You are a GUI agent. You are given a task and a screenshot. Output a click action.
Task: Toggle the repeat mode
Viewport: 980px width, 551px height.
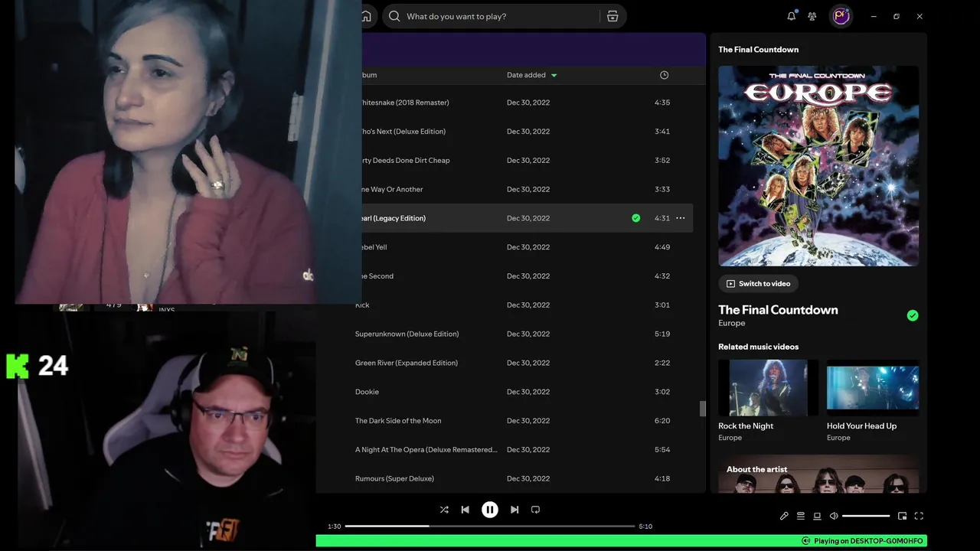[535, 510]
